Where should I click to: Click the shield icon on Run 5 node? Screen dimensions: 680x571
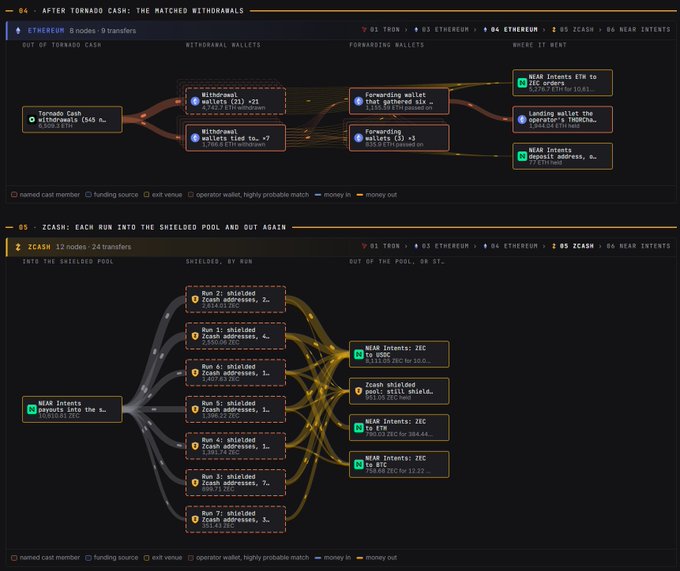(x=195, y=409)
